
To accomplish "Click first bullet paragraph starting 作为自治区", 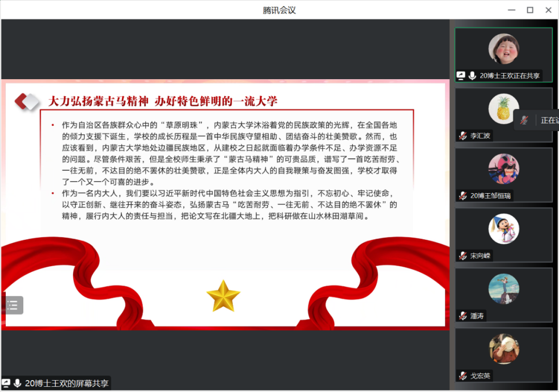I will click(230, 153).
